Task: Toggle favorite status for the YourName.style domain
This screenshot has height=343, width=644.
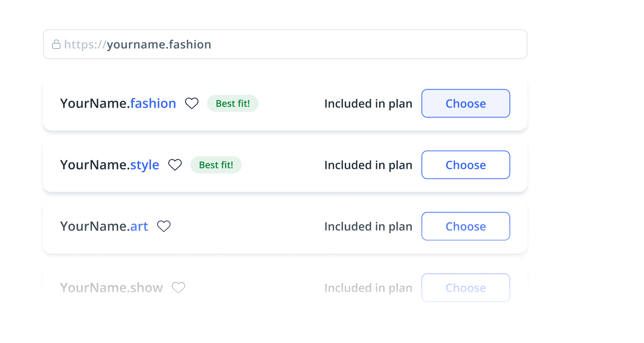Action: point(175,164)
